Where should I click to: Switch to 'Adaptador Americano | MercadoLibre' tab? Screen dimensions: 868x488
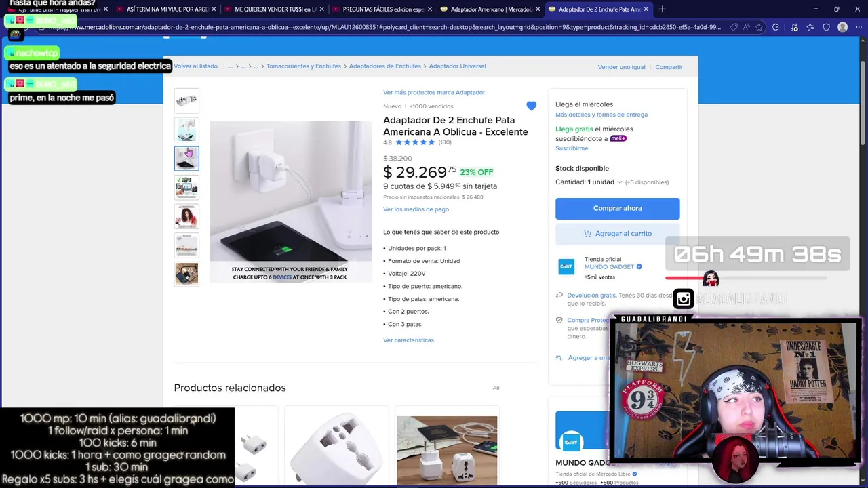click(489, 9)
